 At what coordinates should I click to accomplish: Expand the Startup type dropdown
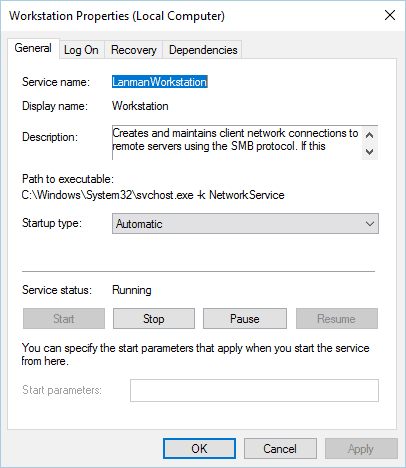[x=245, y=224]
